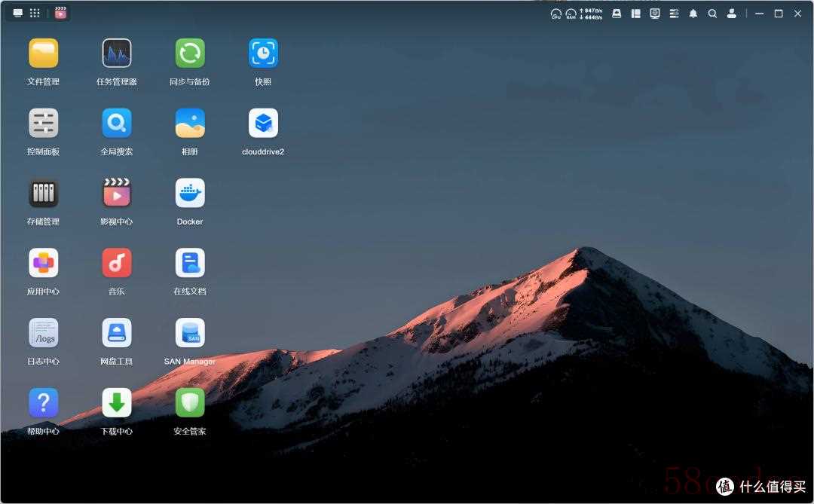Click the magnifier search icon in top bar
Viewport: 814px width, 504px height.
coord(712,14)
